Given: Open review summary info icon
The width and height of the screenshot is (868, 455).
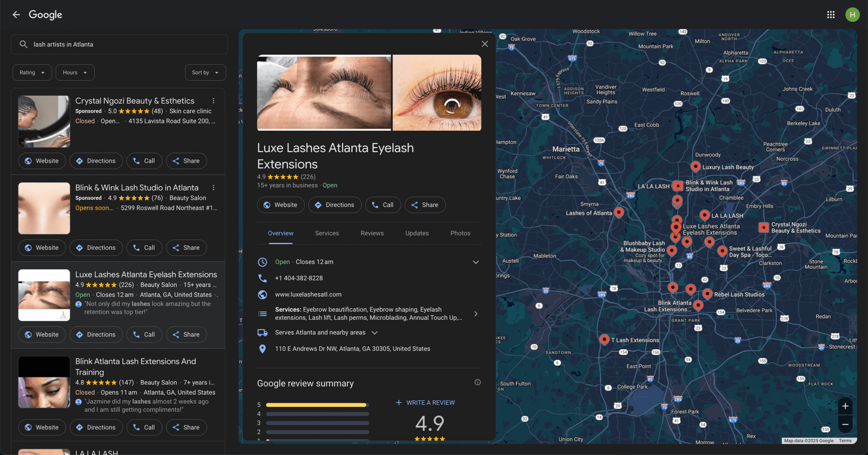Looking at the screenshot, I should 477,382.
